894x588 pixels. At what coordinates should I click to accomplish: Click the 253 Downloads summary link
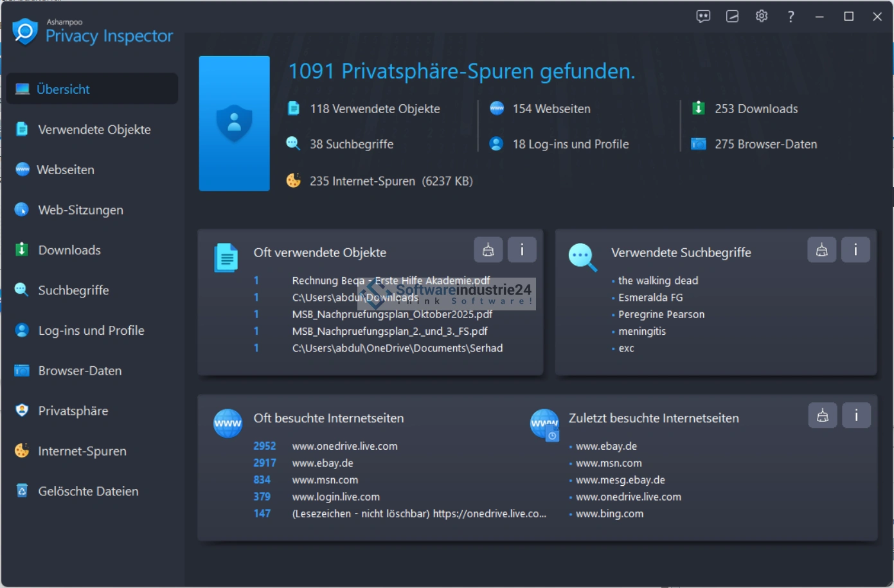[x=756, y=109]
